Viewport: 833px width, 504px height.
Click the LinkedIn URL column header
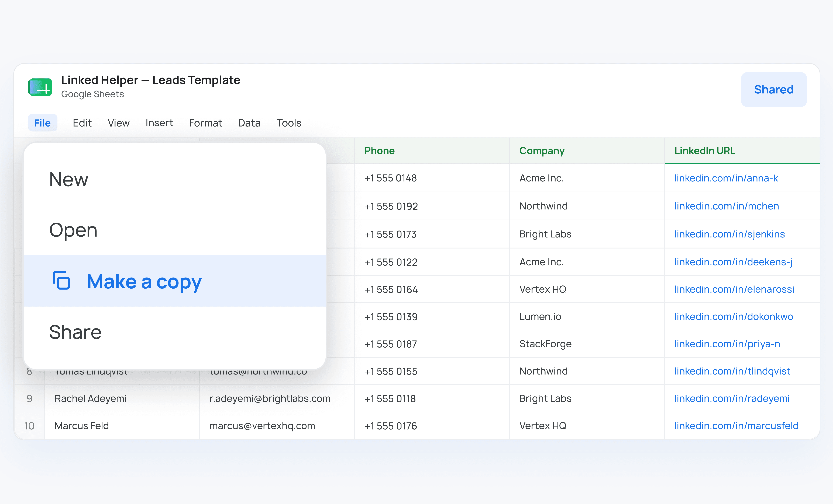pyautogui.click(x=742, y=151)
